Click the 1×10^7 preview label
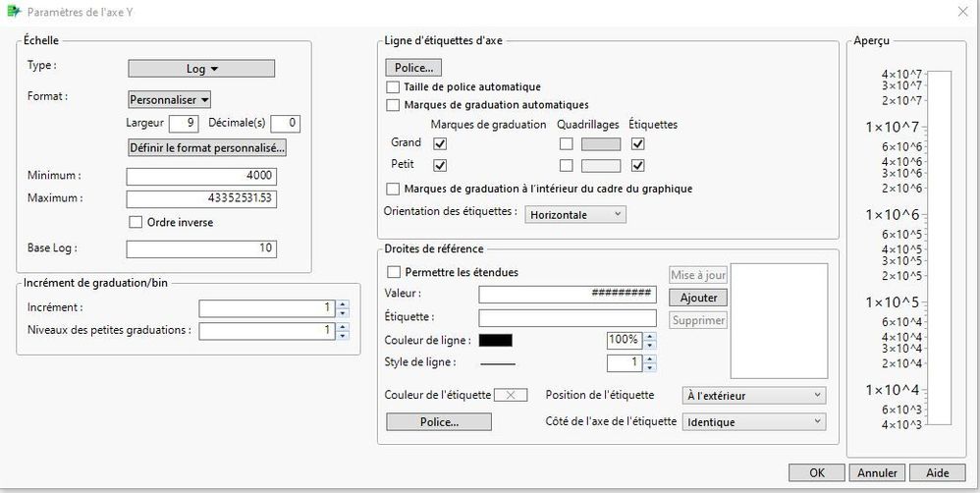Screen dimensions: 980x493 point(892,128)
